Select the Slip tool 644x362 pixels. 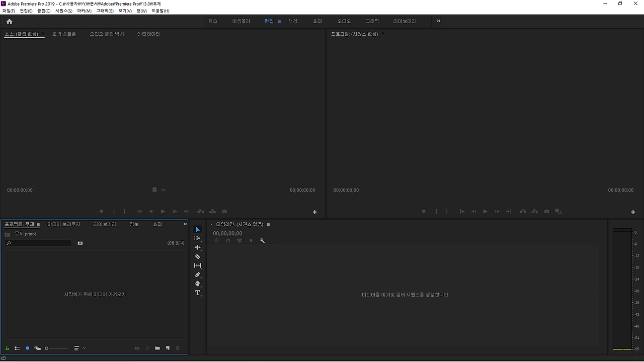(197, 265)
